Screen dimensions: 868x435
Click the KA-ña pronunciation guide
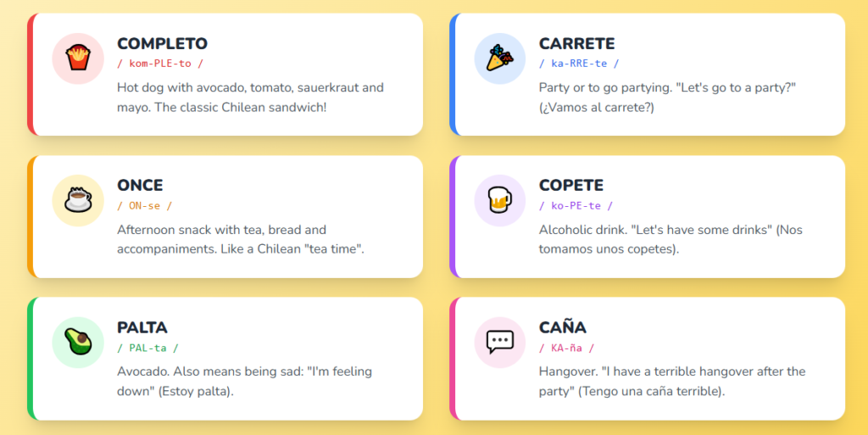[x=566, y=348]
